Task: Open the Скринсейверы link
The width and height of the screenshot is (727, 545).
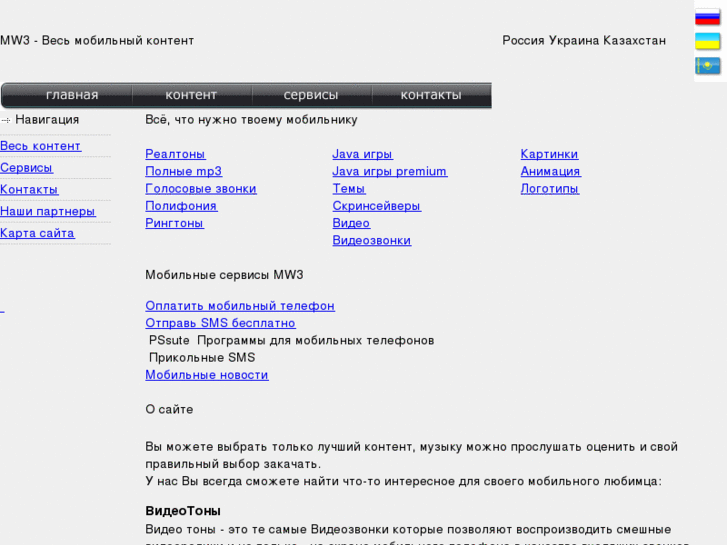Action: (376, 206)
